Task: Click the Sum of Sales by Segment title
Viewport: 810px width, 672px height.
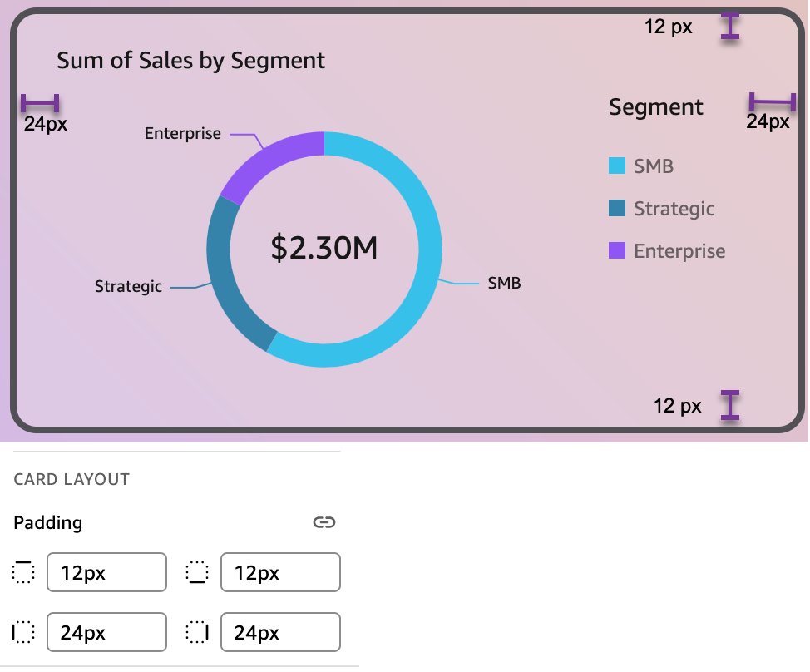Action: click(x=190, y=61)
